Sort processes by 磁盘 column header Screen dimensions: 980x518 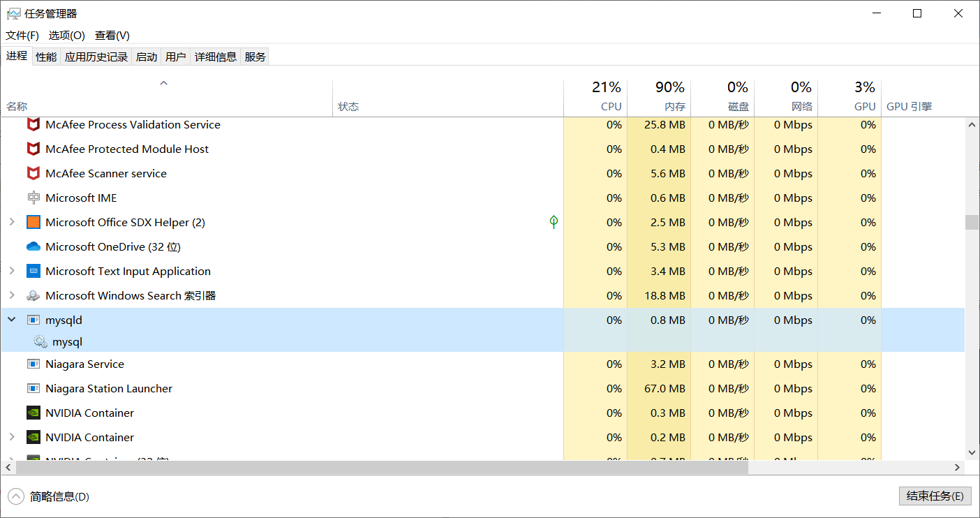pyautogui.click(x=722, y=97)
